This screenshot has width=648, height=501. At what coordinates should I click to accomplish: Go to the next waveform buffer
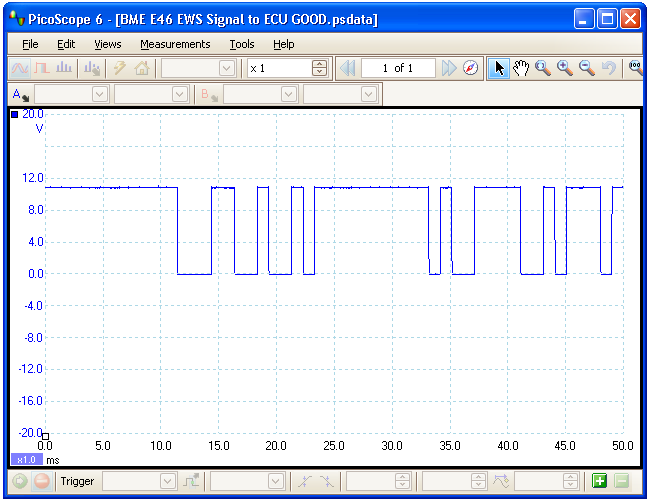[x=449, y=68]
